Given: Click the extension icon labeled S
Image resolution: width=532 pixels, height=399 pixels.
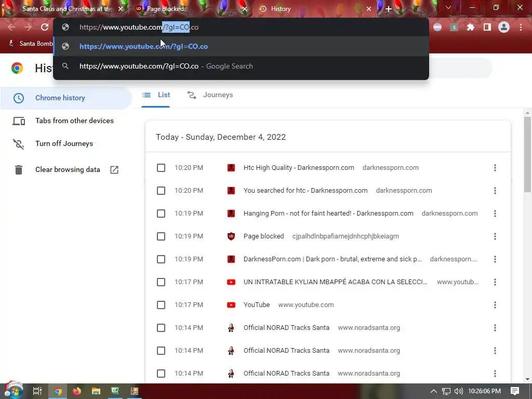Looking at the screenshot, I should [x=454, y=27].
